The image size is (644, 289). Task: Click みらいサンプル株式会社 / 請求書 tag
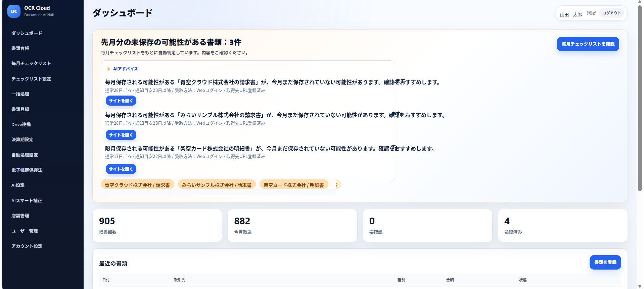tap(217, 185)
